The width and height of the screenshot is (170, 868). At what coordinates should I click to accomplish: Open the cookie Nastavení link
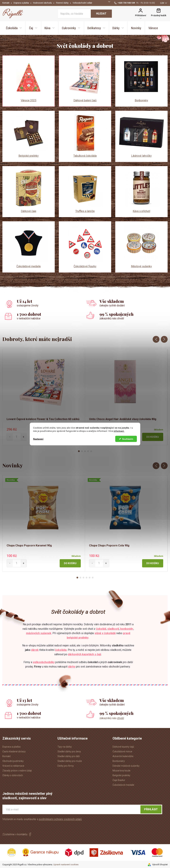(38, 439)
